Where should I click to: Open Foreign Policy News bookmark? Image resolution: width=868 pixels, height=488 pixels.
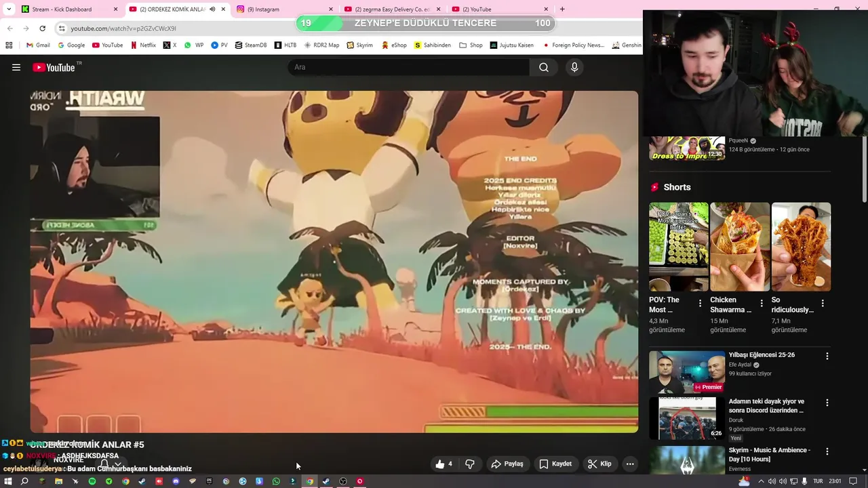point(573,45)
